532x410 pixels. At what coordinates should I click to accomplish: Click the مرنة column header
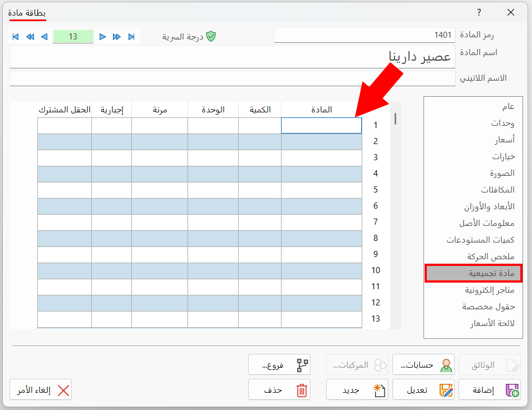(160, 110)
